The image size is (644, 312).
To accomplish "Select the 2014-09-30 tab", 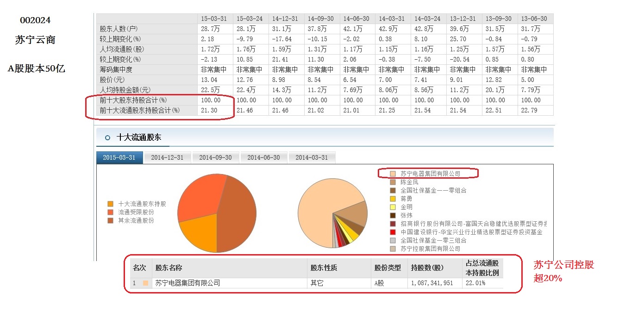I will (x=215, y=157).
